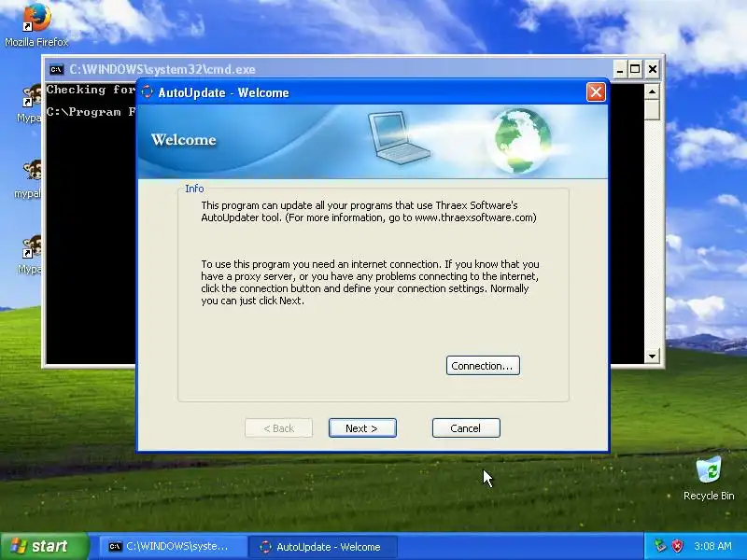
Task: Switch to cmd.exe taskbar button
Action: click(x=173, y=547)
